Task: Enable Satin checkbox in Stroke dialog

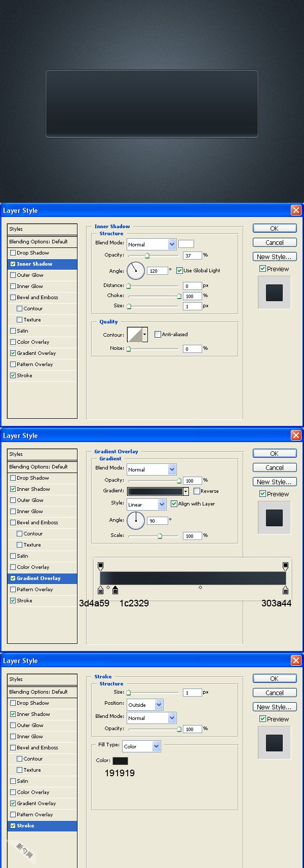Action: pos(13,781)
